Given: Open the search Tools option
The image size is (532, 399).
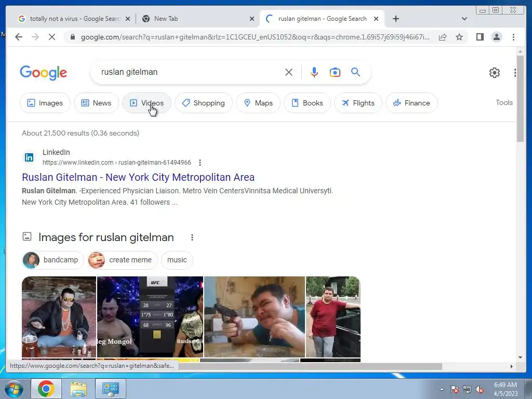Looking at the screenshot, I should coord(504,102).
